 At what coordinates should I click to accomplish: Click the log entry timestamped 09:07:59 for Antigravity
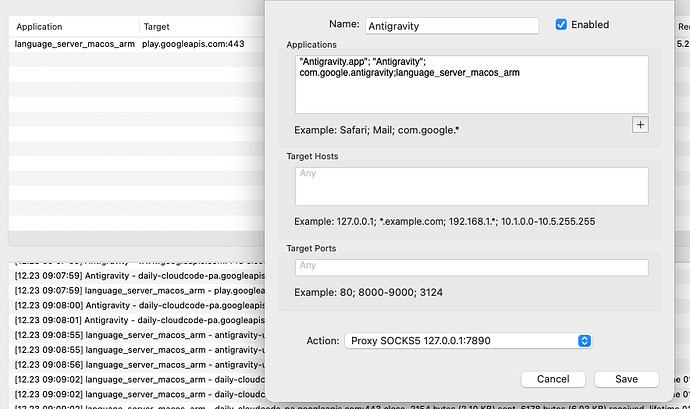pyautogui.click(x=139, y=276)
